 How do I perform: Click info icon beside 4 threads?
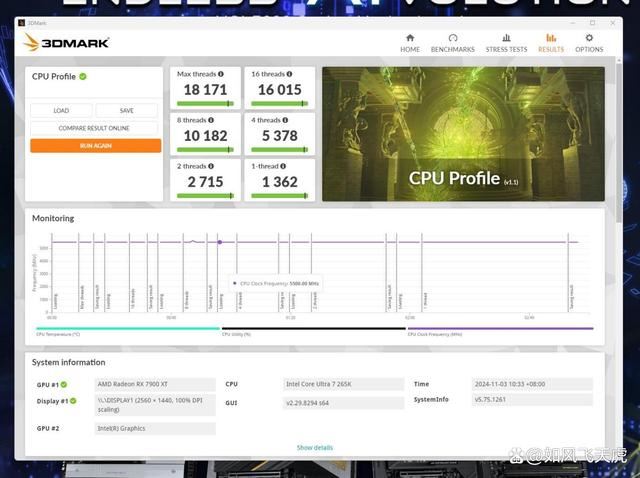(x=285, y=120)
